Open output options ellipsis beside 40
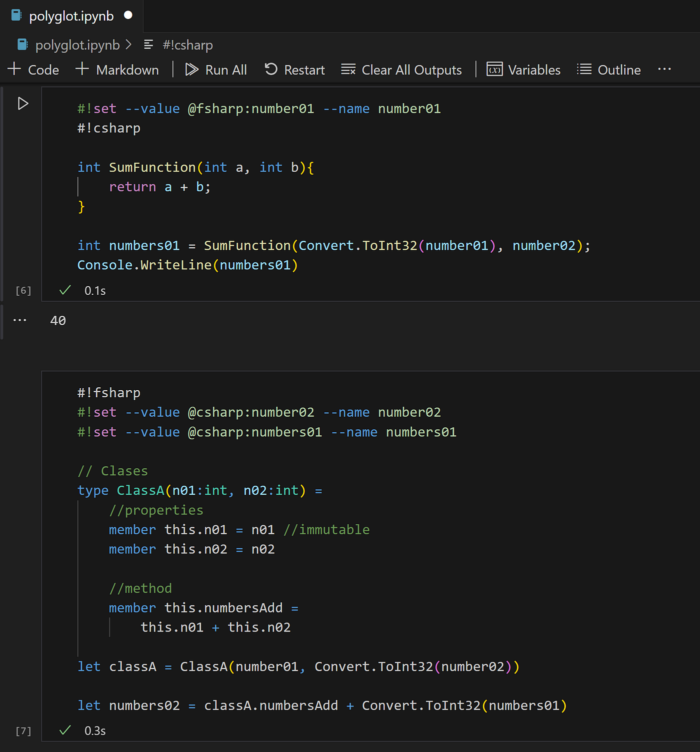 pos(20,320)
